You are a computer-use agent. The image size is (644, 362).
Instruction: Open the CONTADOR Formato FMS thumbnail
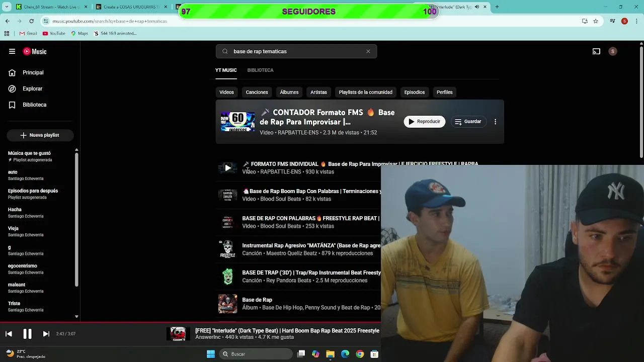237,122
